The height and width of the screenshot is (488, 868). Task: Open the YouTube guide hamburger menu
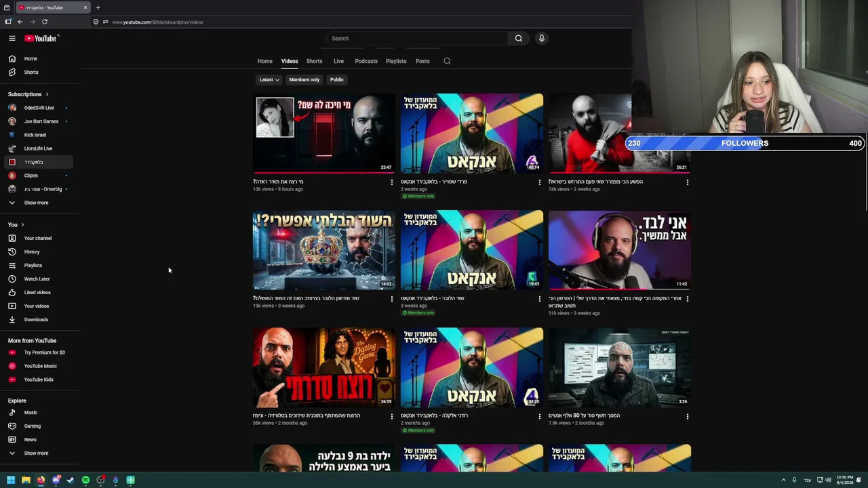click(12, 39)
